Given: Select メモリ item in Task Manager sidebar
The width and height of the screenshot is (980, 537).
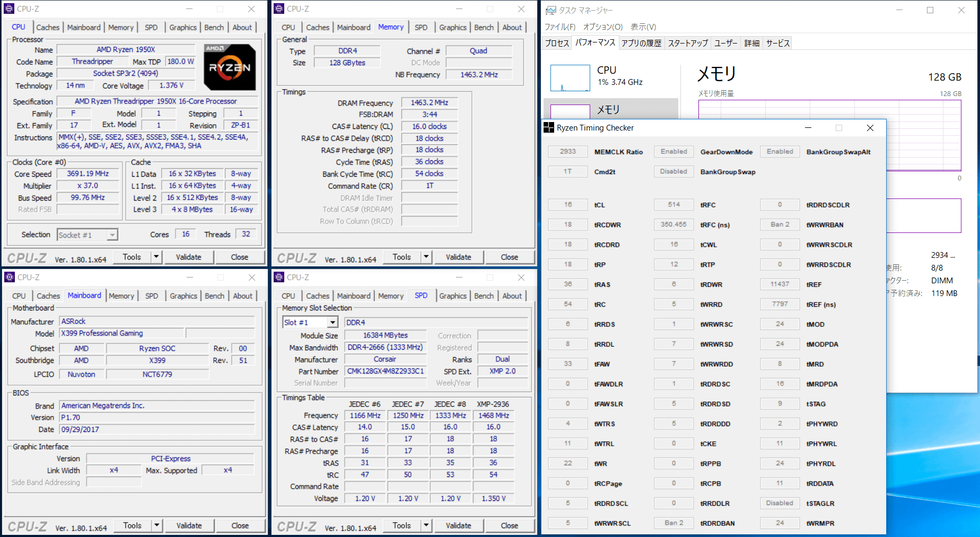Looking at the screenshot, I should 611,109.
